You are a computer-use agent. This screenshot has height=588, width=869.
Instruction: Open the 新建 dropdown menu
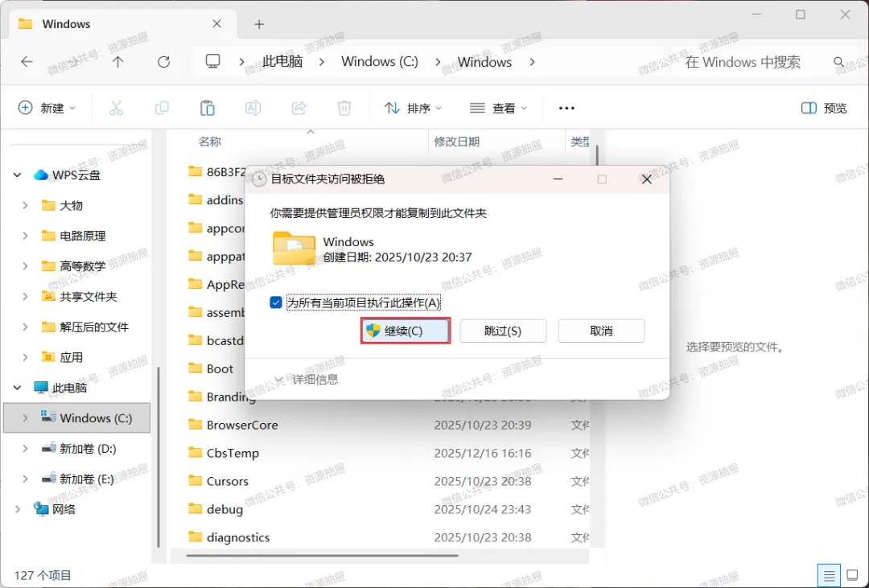(47, 108)
